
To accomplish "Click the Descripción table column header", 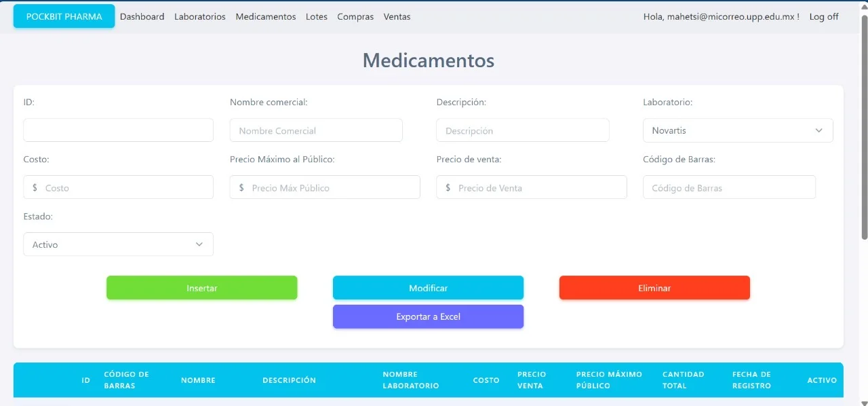I will click(x=289, y=380).
